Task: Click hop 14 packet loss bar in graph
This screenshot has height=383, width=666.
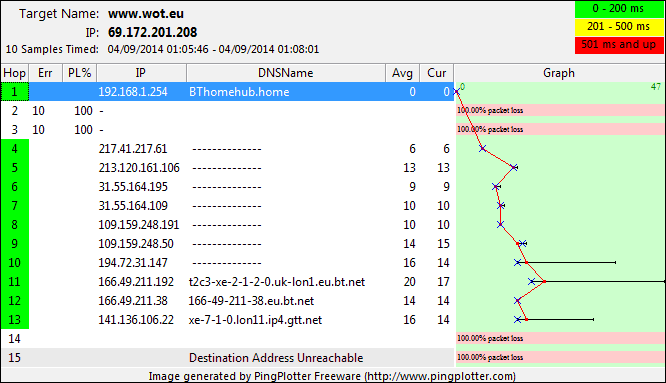Action: click(x=560, y=338)
